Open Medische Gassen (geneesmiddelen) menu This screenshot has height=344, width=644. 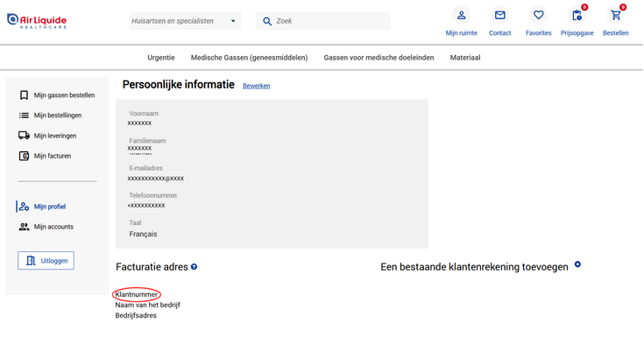coord(249,58)
